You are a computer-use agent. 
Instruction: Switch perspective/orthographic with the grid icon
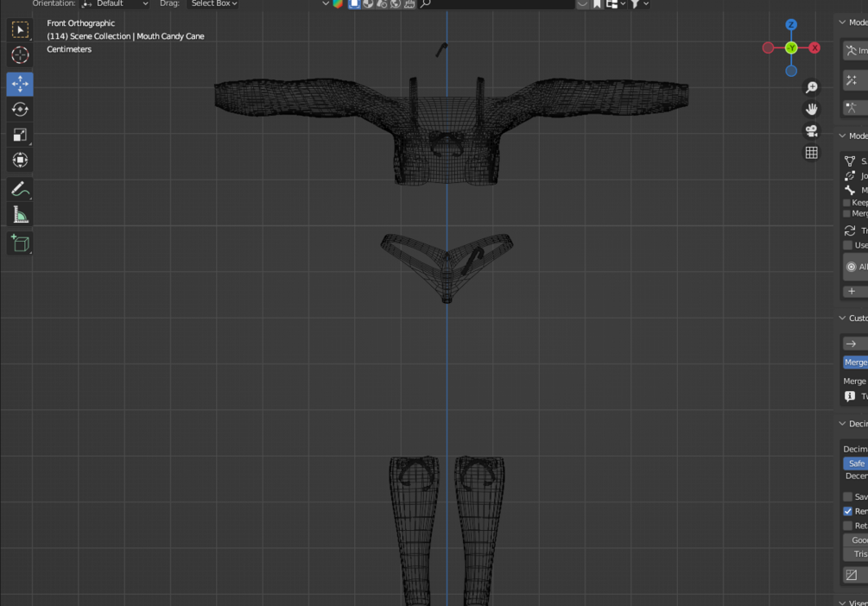[x=812, y=153]
